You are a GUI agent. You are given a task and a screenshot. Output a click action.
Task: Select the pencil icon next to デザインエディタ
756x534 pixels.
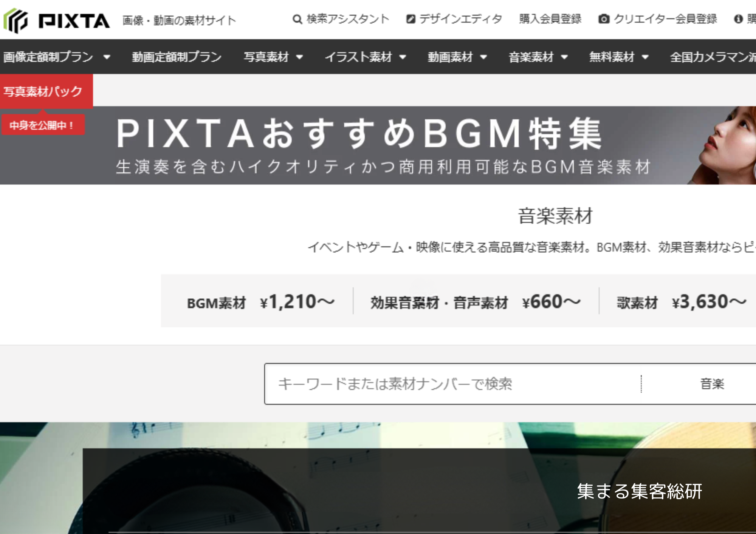click(x=410, y=19)
